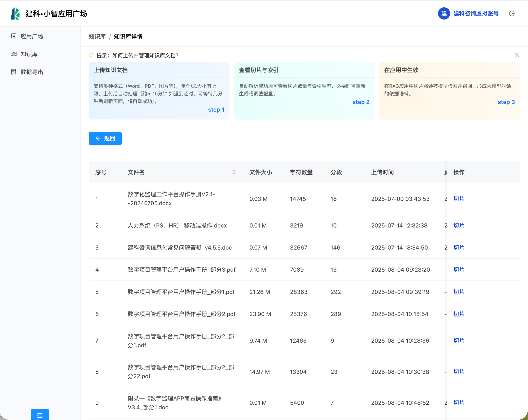Select the 人力系统 移动端操作.docx row
Image resolution: width=528 pixels, height=420 pixels.
[177, 225]
